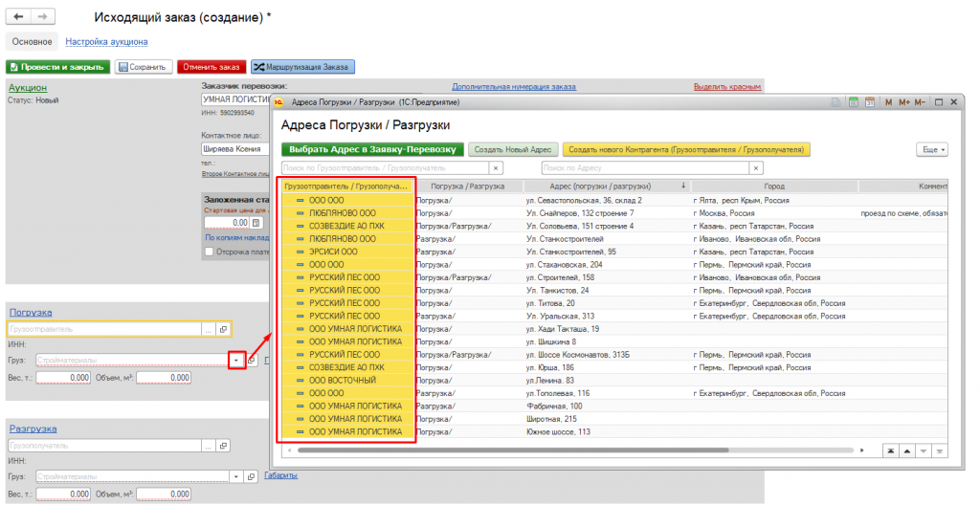Screen dimensions: 980x505
Task: Click the Создать Новый Адрес button
Action: [x=513, y=150]
